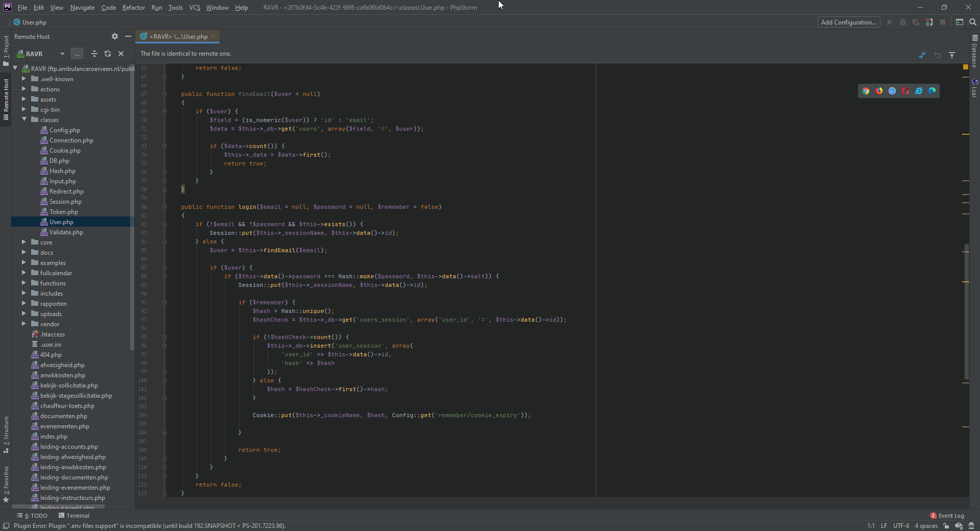Refresh the remote host file tree
This screenshot has width=980, height=531.
[x=108, y=54]
